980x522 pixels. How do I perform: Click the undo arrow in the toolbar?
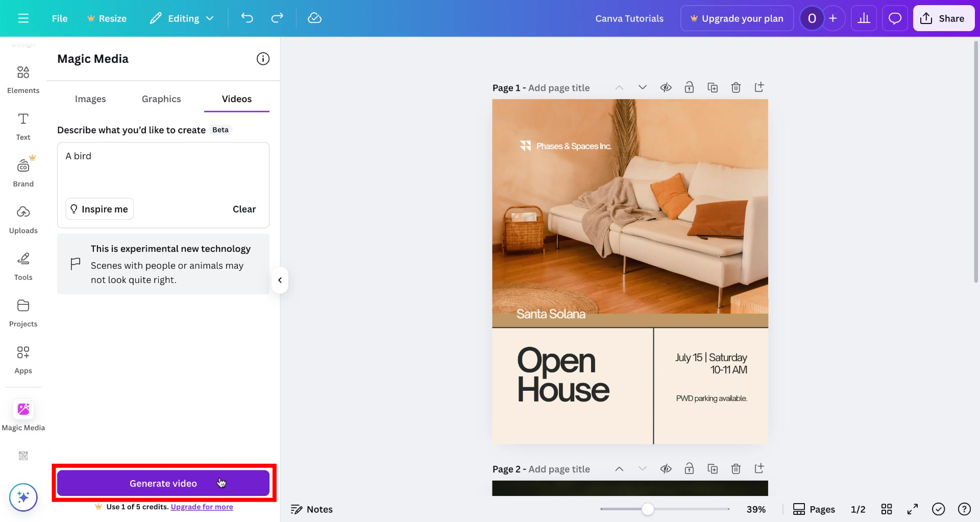[247, 18]
